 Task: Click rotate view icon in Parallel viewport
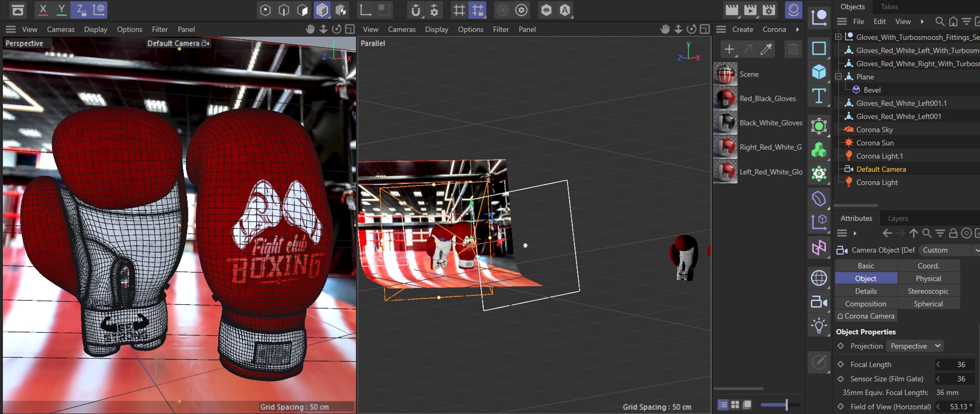pyautogui.click(x=692, y=29)
